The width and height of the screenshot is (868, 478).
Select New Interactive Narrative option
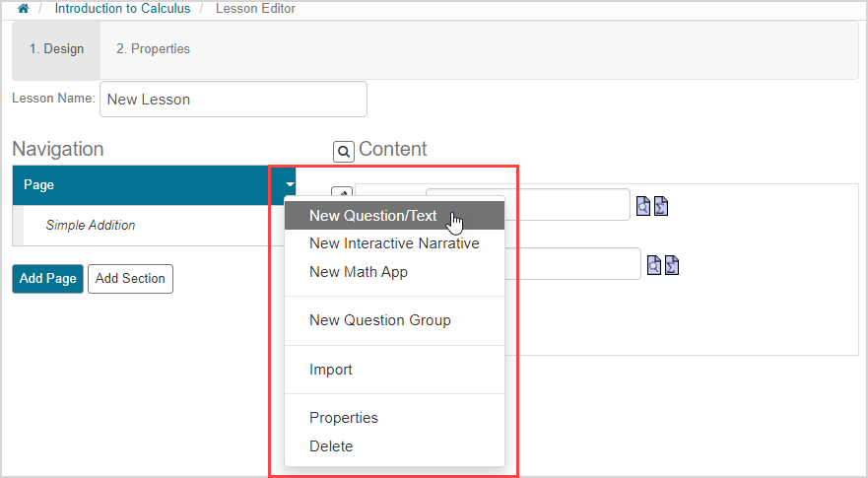click(394, 243)
